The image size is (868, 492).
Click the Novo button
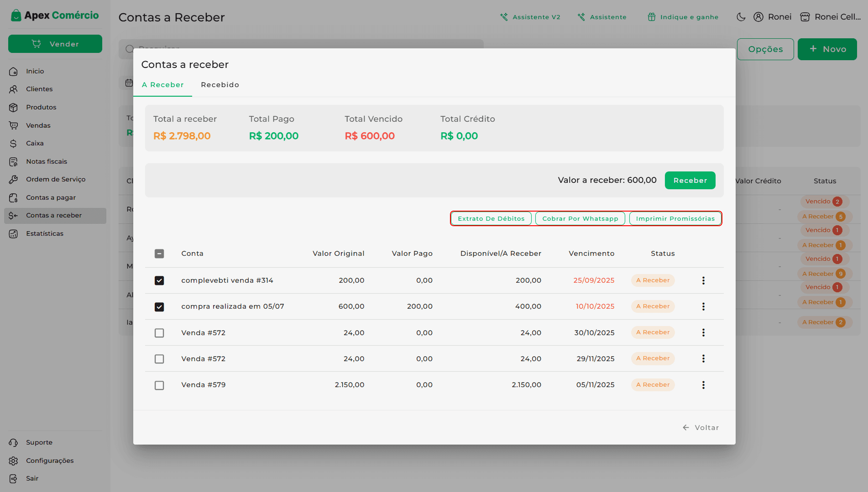tap(827, 49)
